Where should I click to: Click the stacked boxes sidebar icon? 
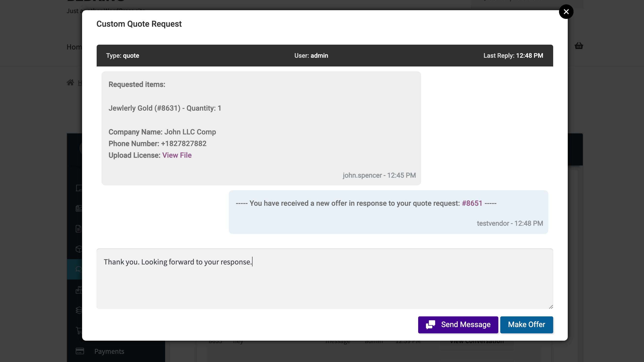coord(79,290)
